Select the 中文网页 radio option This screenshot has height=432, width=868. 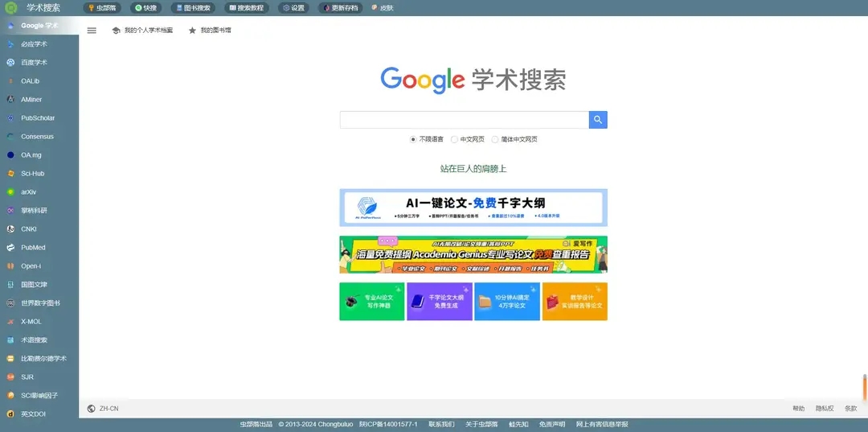point(454,139)
